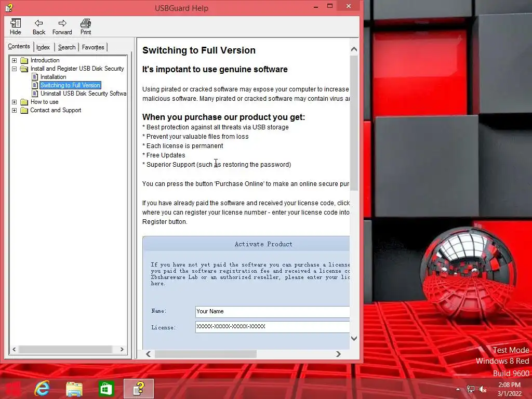Open Uninstall USB Disk Security Software topic

83,94
